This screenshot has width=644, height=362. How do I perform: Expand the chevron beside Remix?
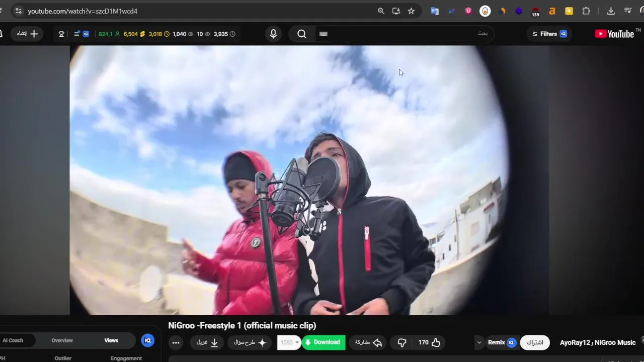tap(478, 342)
